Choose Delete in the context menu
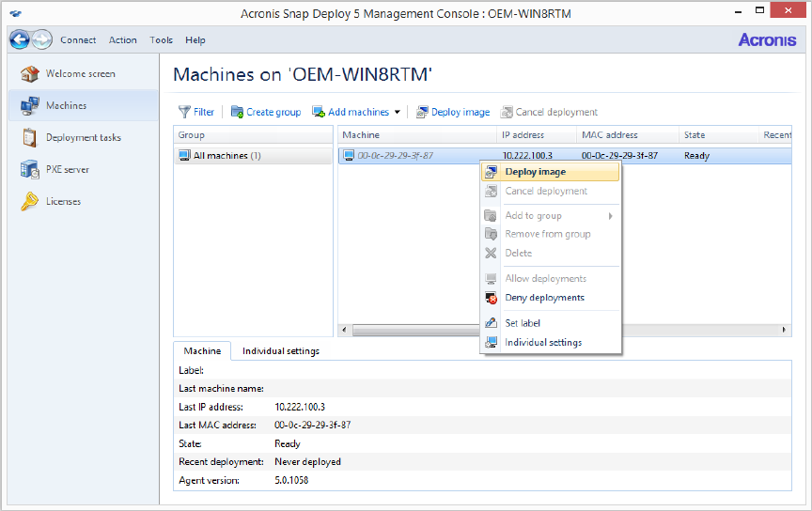This screenshot has width=812, height=511. tap(551, 254)
